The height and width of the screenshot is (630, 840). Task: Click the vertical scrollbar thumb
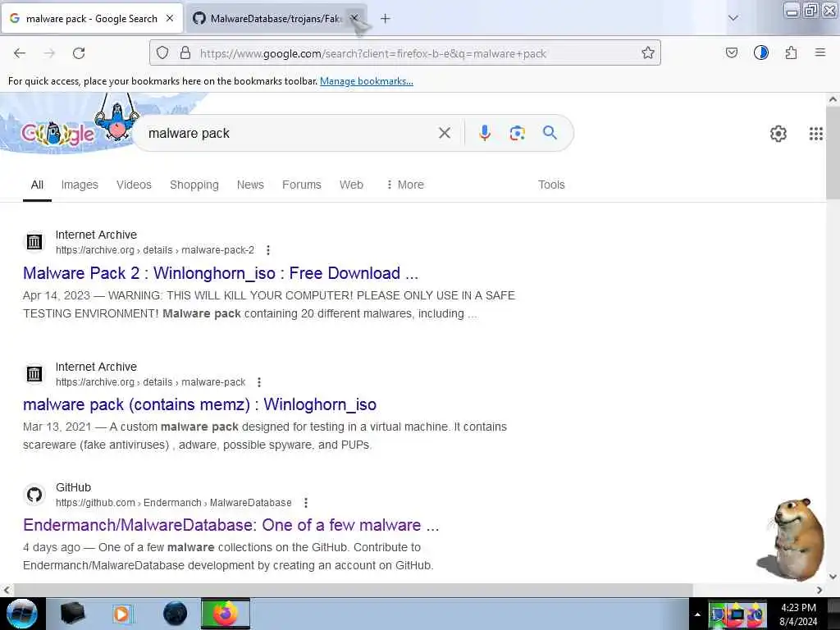point(833,153)
